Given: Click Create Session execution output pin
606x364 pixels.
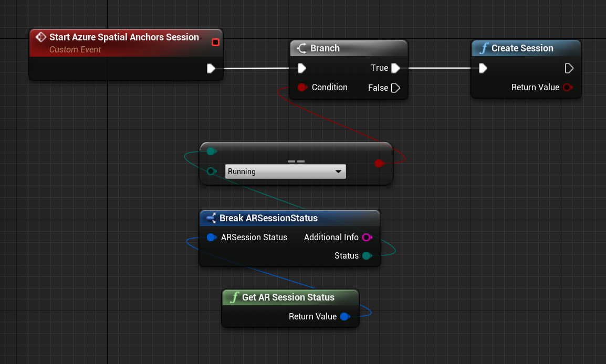Looking at the screenshot, I should point(569,68).
